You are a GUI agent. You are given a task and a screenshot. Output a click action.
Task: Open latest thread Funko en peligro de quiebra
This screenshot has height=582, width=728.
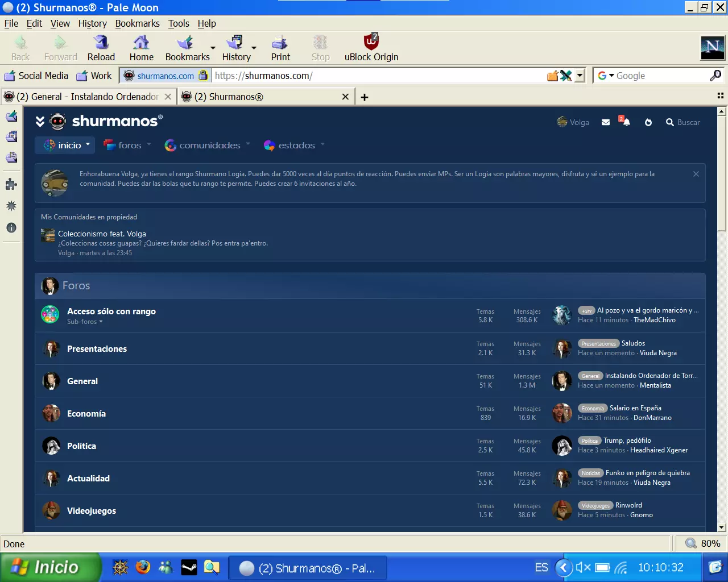(648, 473)
